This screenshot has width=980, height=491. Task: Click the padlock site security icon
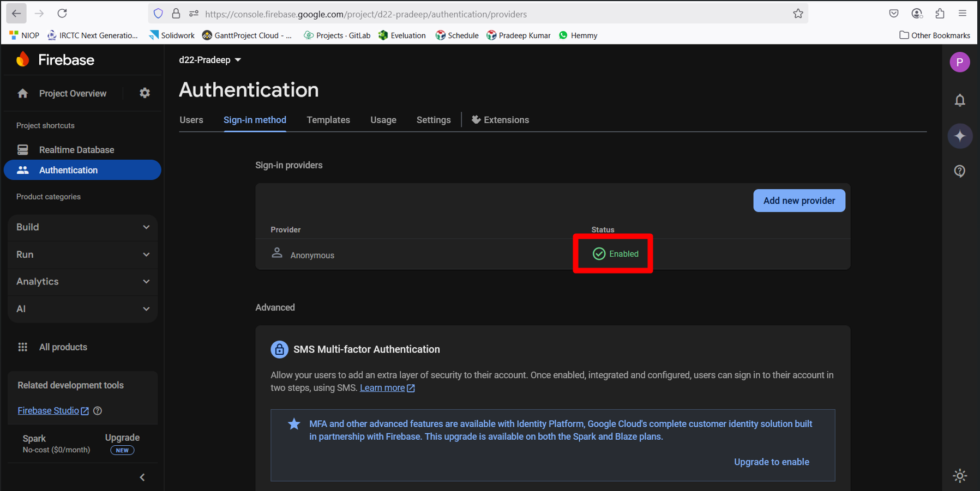click(176, 14)
